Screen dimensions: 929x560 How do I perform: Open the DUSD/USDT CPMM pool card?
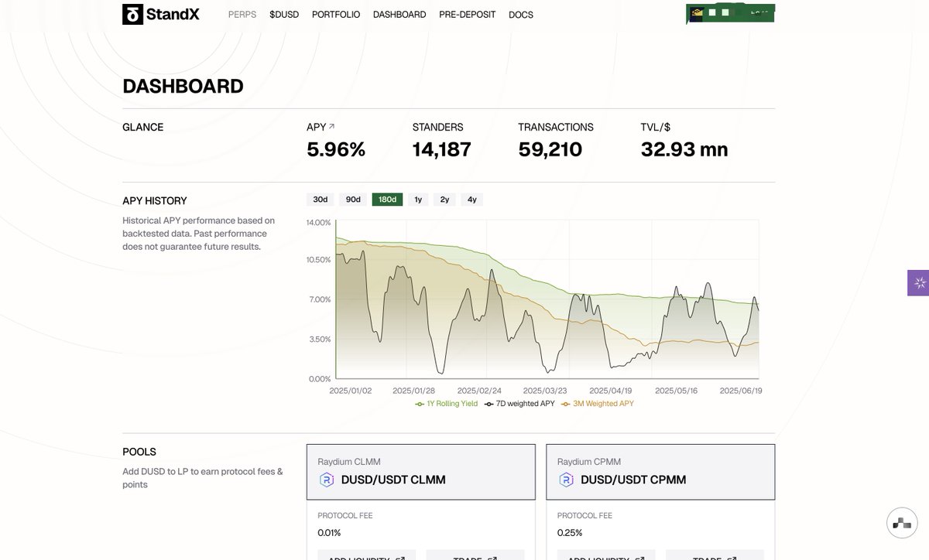coord(660,472)
